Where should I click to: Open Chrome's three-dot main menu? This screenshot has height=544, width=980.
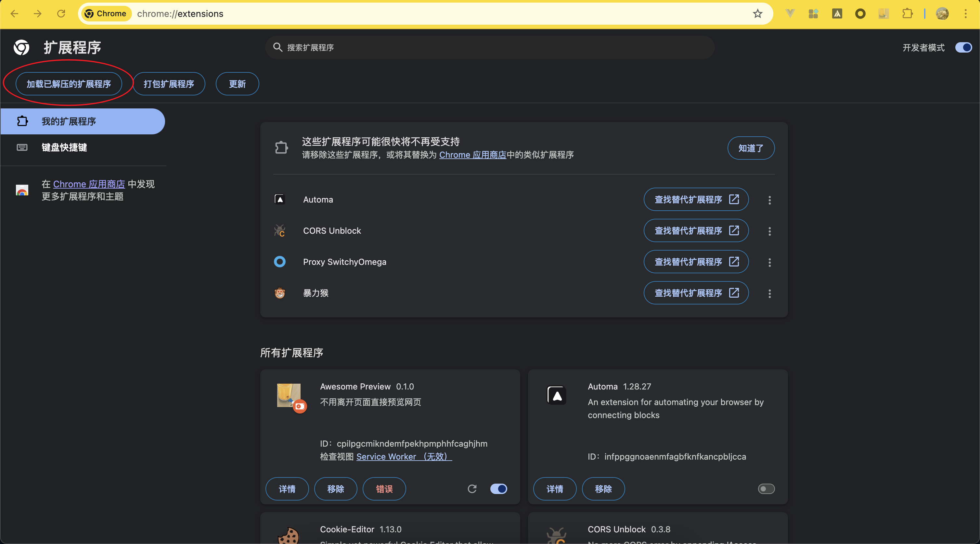coord(966,14)
